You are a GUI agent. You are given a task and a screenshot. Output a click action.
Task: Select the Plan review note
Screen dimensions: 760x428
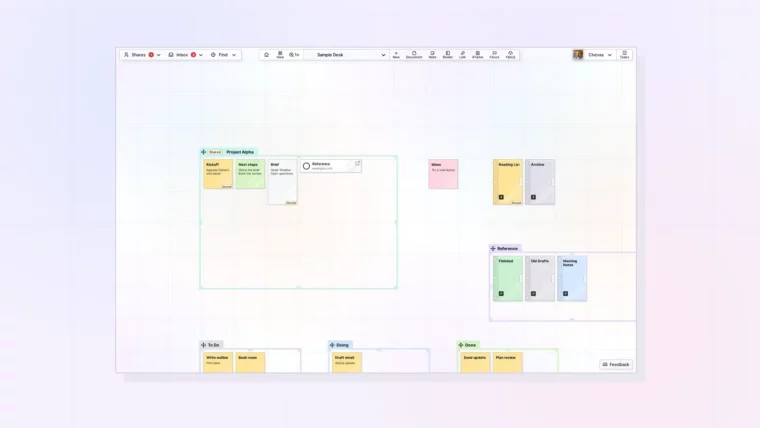507,363
